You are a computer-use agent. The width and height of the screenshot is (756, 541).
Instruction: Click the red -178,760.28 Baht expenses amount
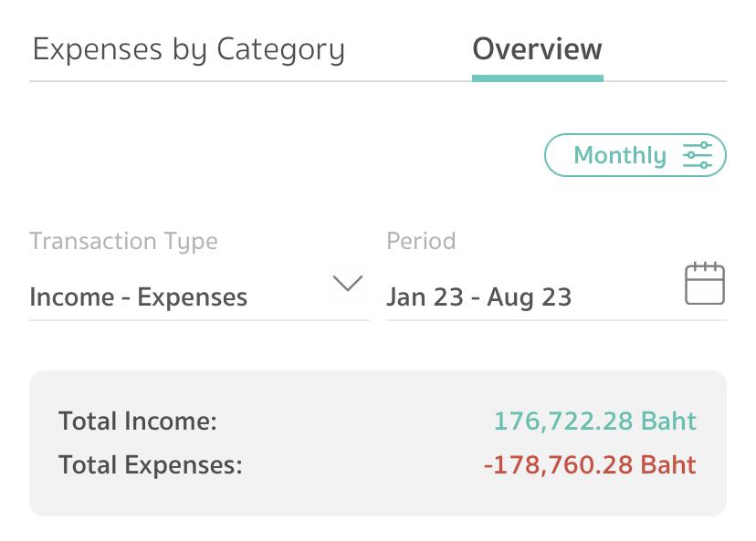(x=590, y=465)
